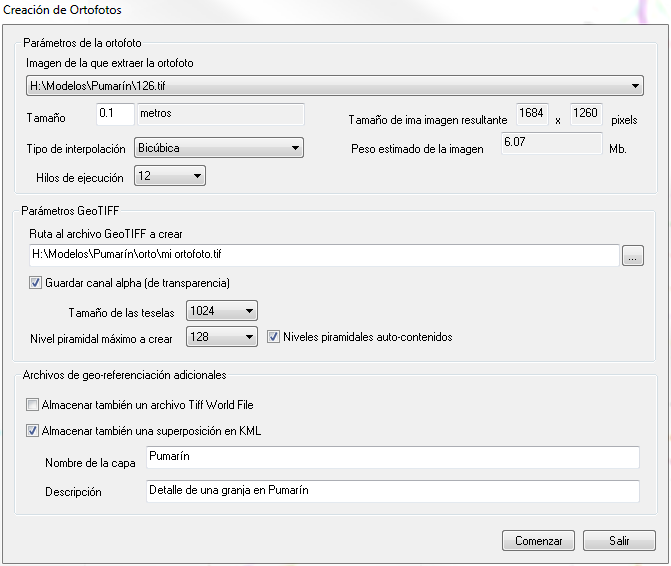Click the image width field showing 1684
671x566 pixels.
[x=531, y=114]
